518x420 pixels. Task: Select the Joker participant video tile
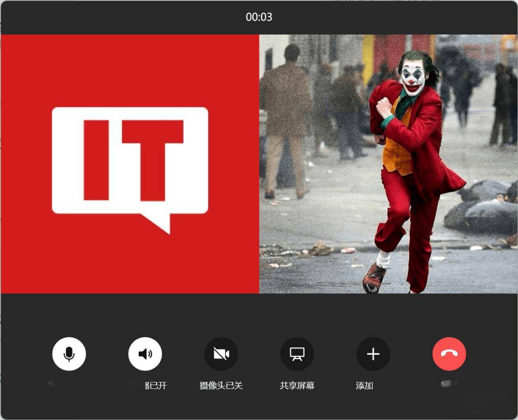(388, 164)
